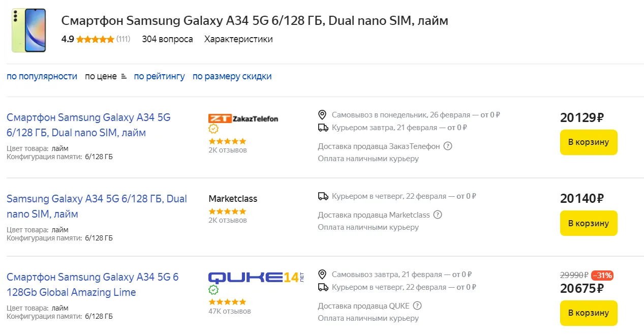Click the QUKE verified seller badge icon
This screenshot has width=644, height=335.
coord(213,290)
